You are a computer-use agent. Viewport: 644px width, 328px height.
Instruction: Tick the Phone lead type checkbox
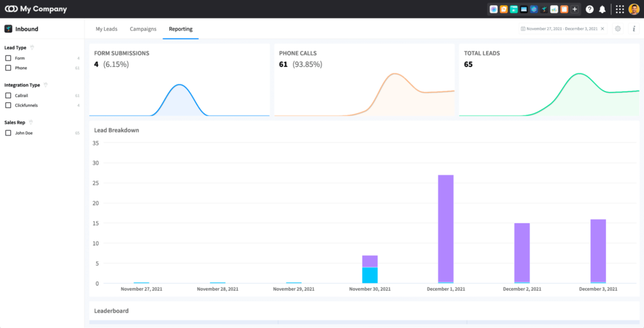[8, 68]
